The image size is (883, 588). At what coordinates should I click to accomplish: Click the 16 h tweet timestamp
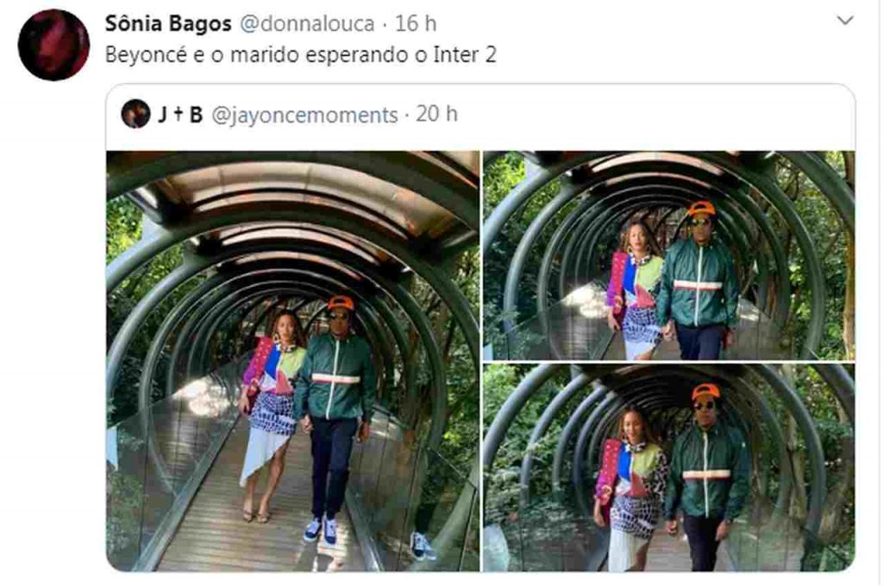[x=416, y=23]
